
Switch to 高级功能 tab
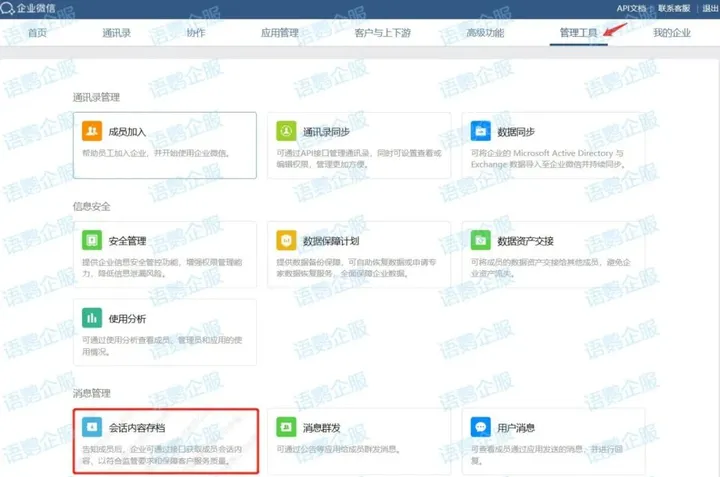[x=486, y=33]
